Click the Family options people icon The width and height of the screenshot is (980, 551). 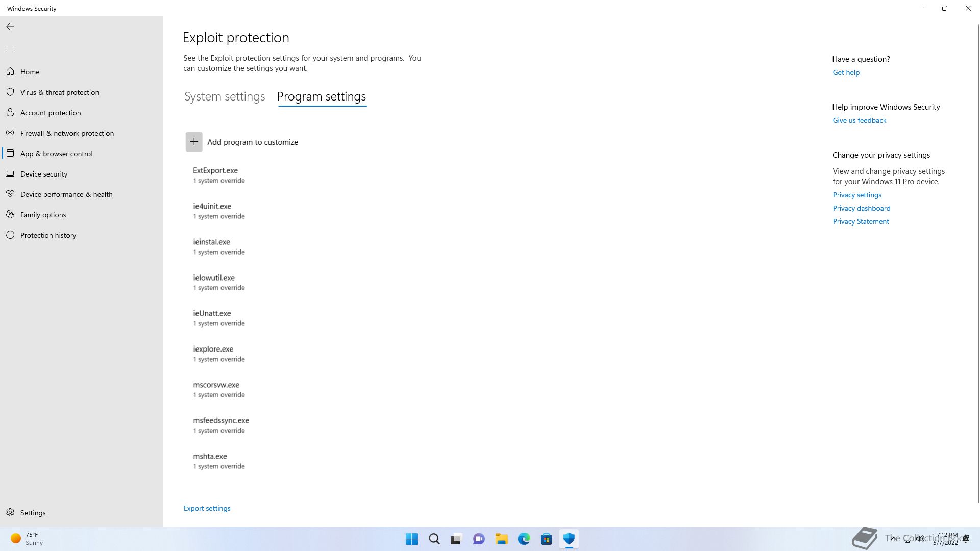coord(10,215)
